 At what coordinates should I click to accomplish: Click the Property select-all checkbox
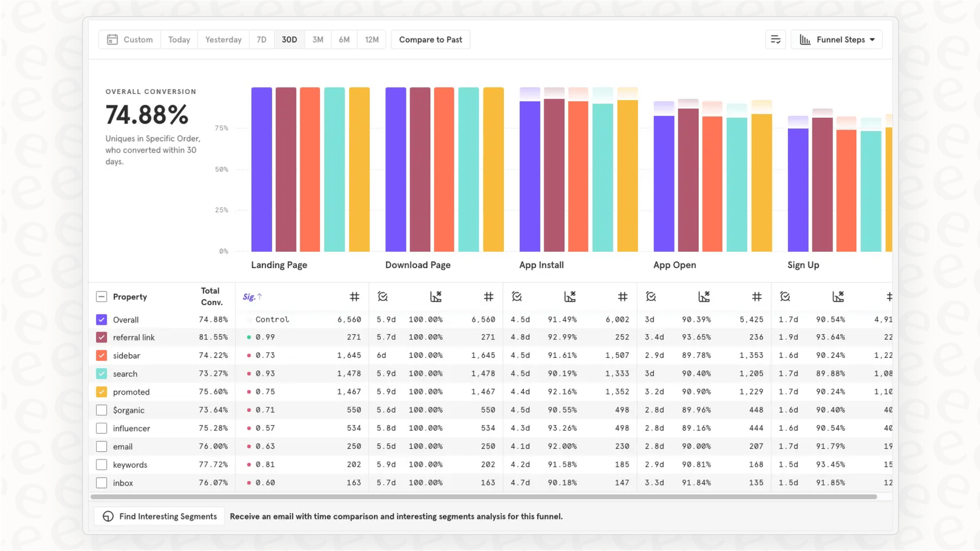click(x=101, y=296)
